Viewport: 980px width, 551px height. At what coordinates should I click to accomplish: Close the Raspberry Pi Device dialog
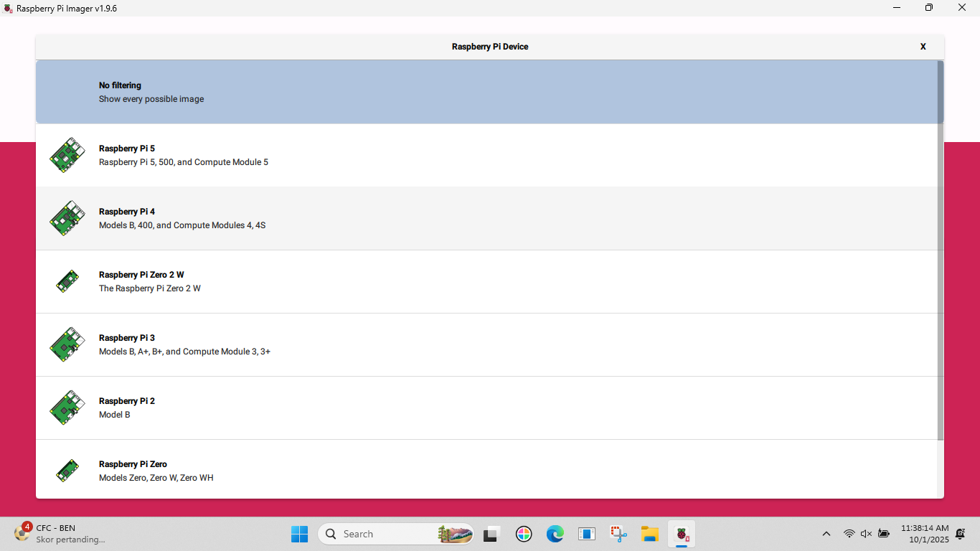pos(923,47)
